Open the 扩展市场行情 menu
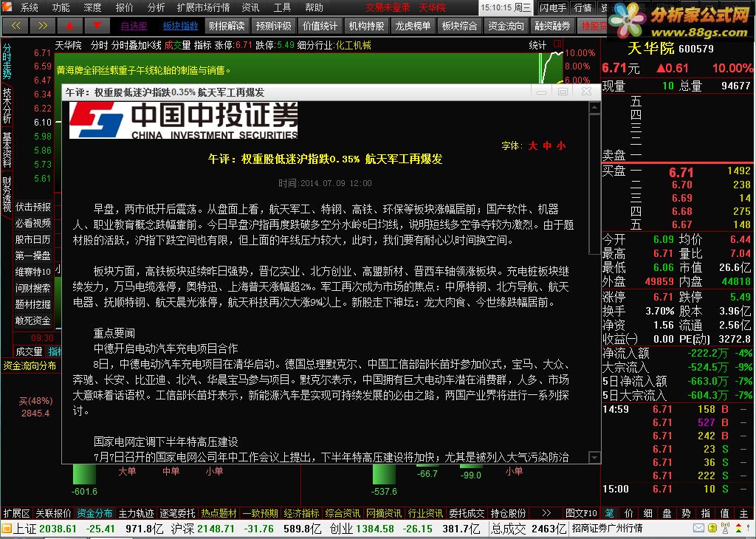This screenshot has height=539, width=756. [x=203, y=7]
